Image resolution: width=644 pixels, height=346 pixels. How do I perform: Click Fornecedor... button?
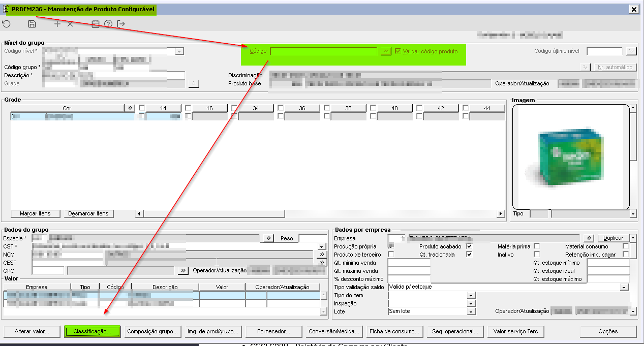(273, 332)
